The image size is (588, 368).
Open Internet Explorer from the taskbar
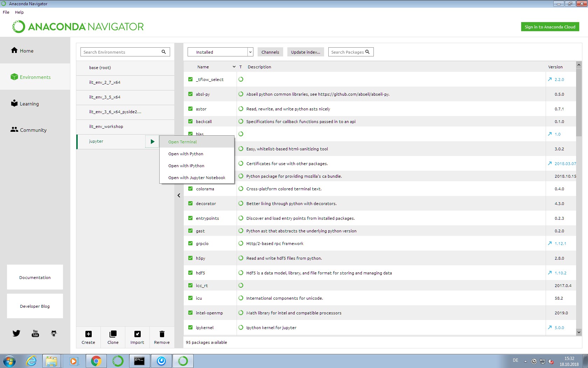tap(31, 361)
